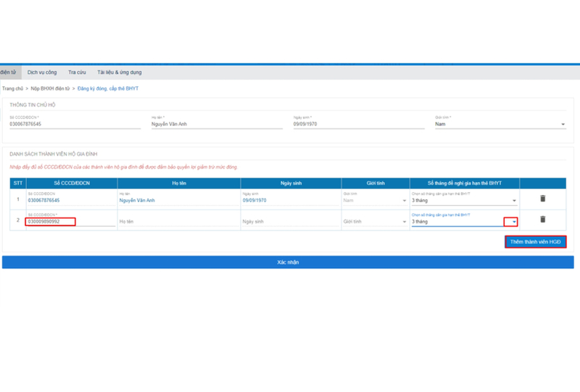
Task: Open the Dịch vụ công menu
Action: pyautogui.click(x=42, y=72)
